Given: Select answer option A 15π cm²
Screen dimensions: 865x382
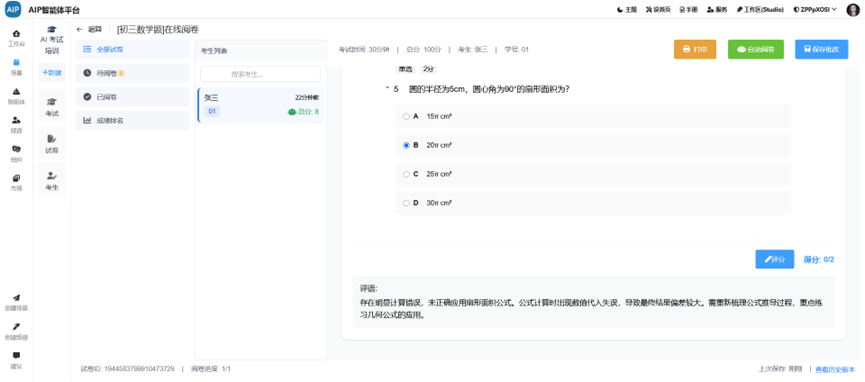Looking at the screenshot, I should (593, 116).
